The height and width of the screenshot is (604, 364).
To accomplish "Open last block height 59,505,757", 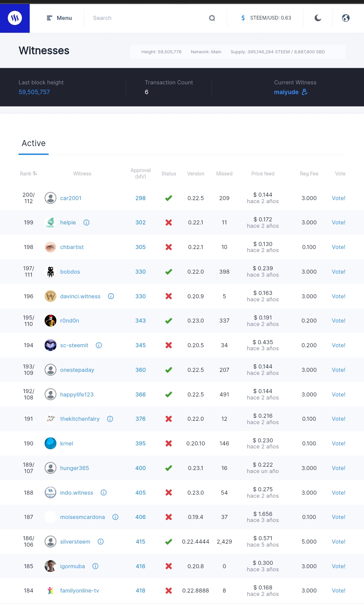I will click(34, 92).
